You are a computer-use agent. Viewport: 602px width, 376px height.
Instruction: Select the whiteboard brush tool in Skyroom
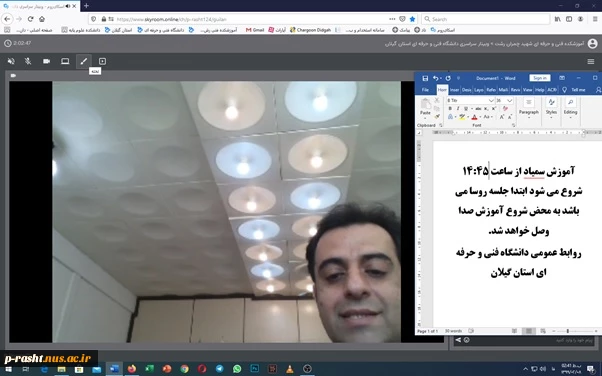84,61
